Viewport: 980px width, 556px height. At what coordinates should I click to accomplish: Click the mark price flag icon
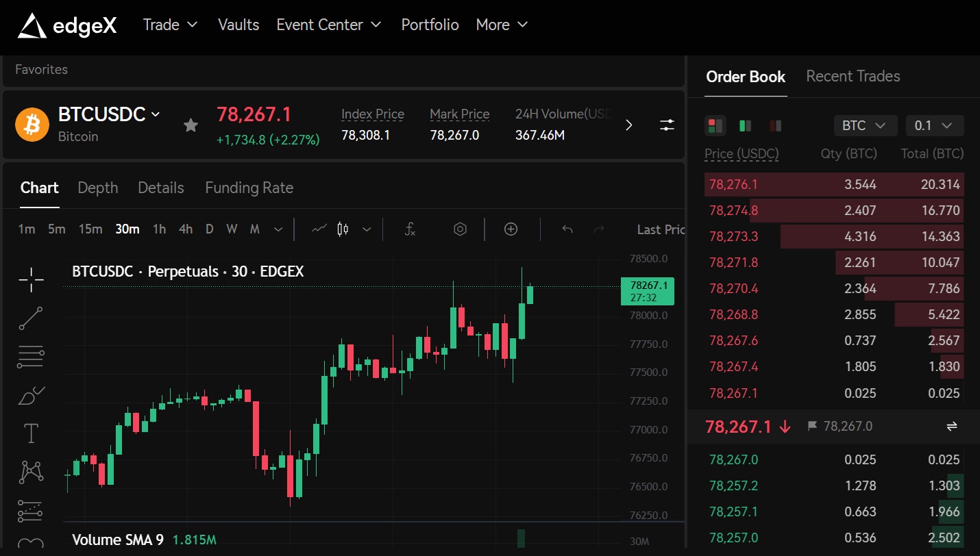tap(813, 427)
